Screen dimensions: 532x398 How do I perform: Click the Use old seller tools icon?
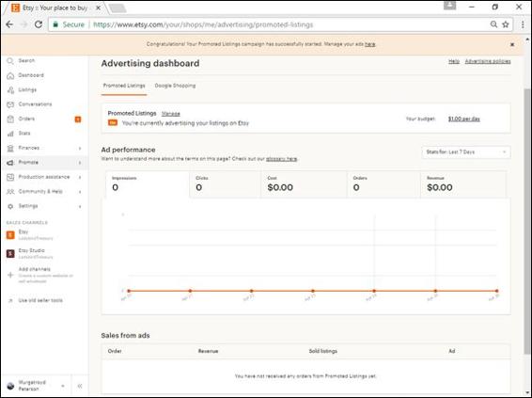click(10, 300)
